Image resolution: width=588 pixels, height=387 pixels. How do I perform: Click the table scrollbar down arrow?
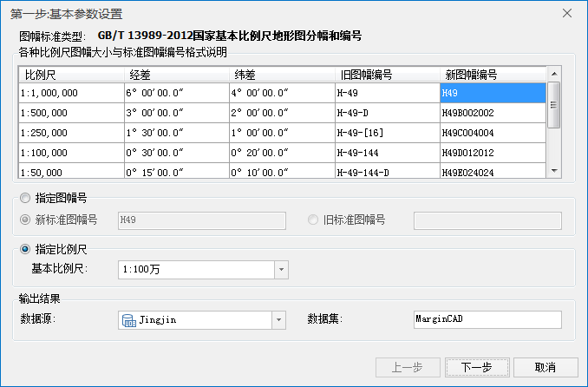554,172
